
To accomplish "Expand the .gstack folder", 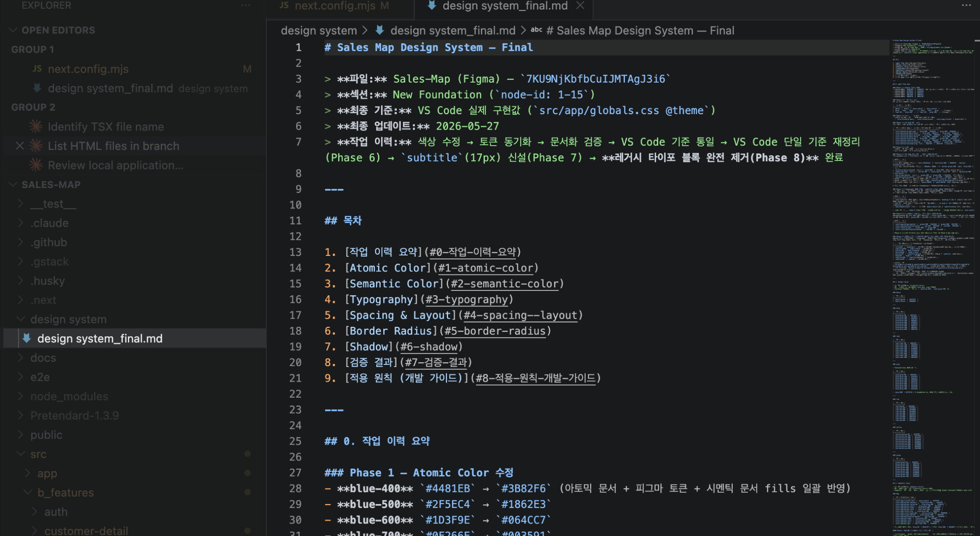I will (20, 262).
